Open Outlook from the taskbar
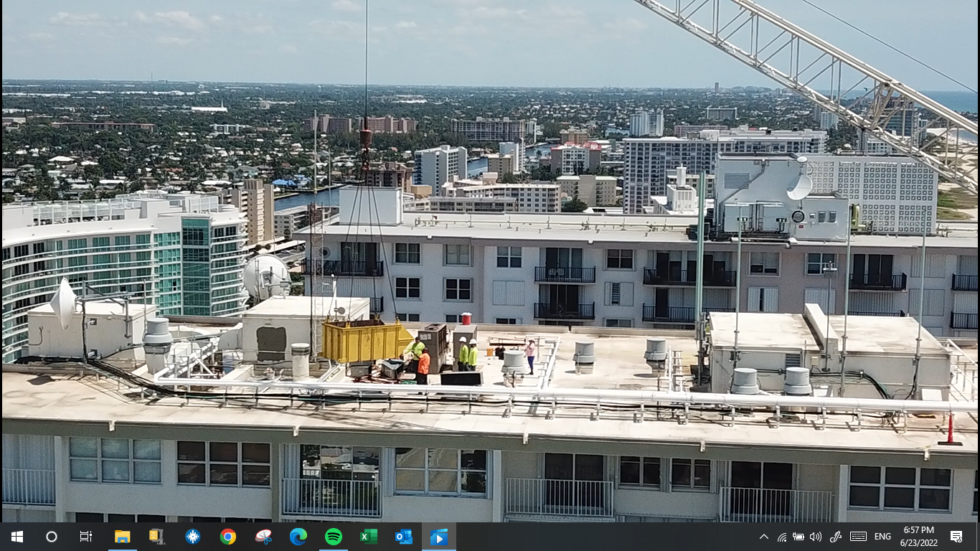The height and width of the screenshot is (551, 980). click(x=404, y=537)
